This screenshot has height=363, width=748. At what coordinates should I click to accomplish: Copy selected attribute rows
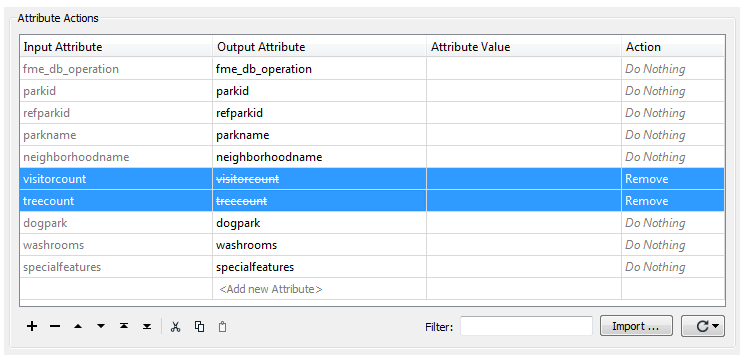pyautogui.click(x=199, y=326)
